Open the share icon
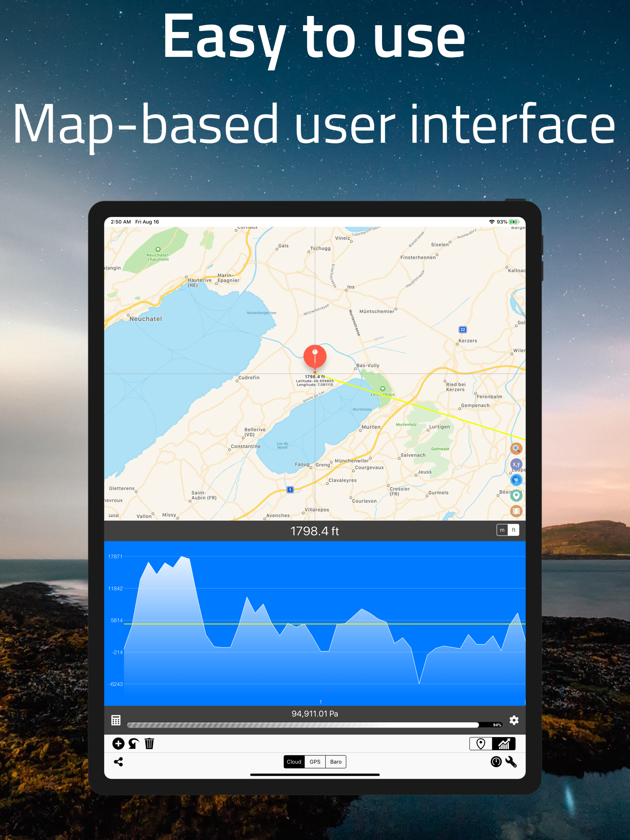 118,762
